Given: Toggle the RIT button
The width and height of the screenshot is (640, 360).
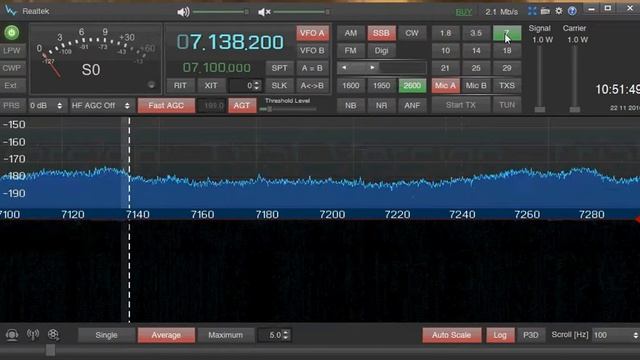Looking at the screenshot, I should click(180, 85).
